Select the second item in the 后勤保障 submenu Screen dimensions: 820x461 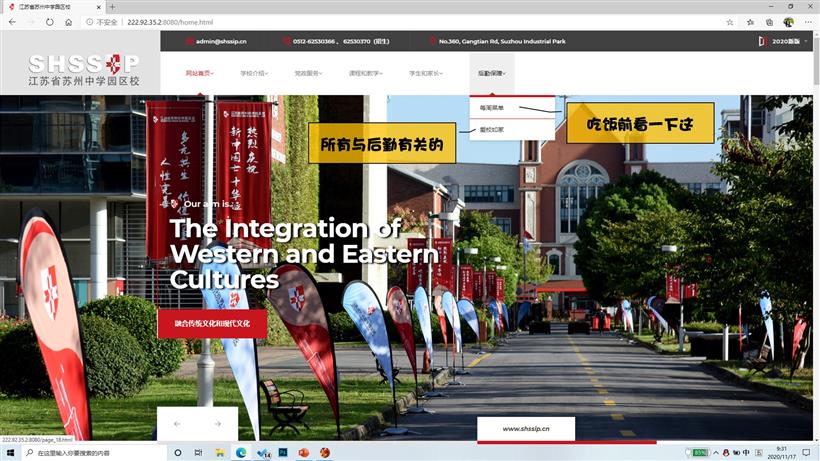(x=512, y=130)
